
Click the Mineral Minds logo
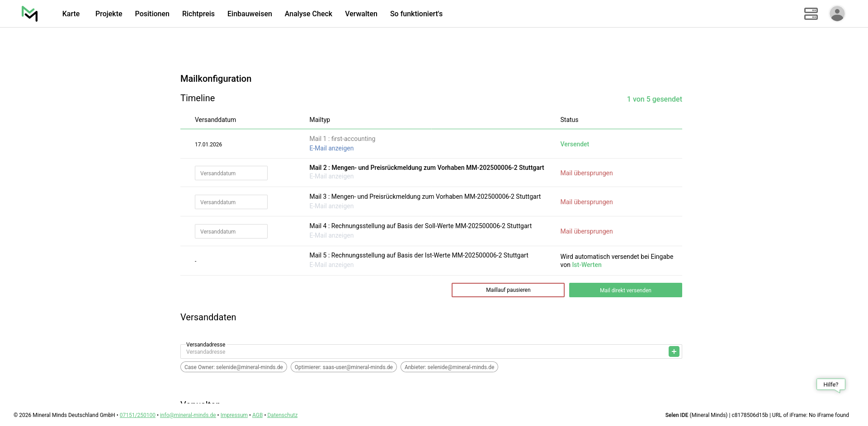(29, 14)
